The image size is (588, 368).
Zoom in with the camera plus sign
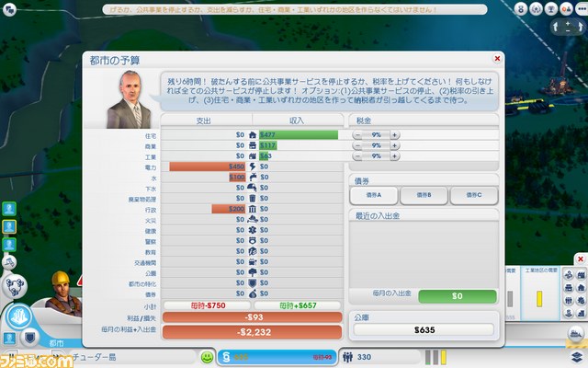tap(568, 23)
